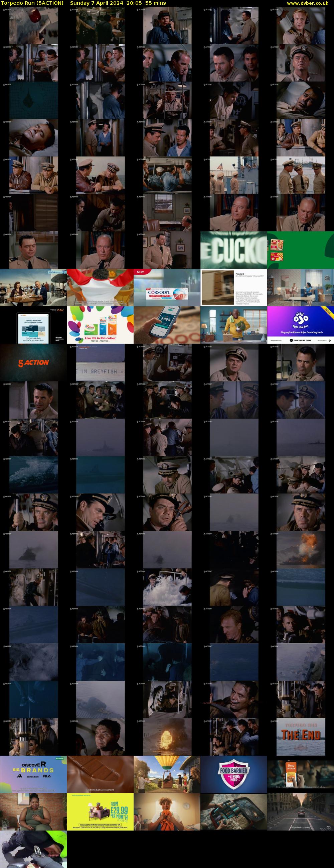Open the SAGA cruise dining advert thumbnail
This screenshot has height=868, width=334.
pos(33,288)
